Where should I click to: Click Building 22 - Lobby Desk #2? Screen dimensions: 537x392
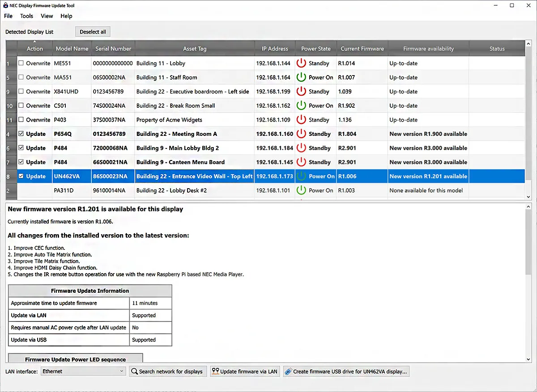pyautogui.click(x=171, y=190)
